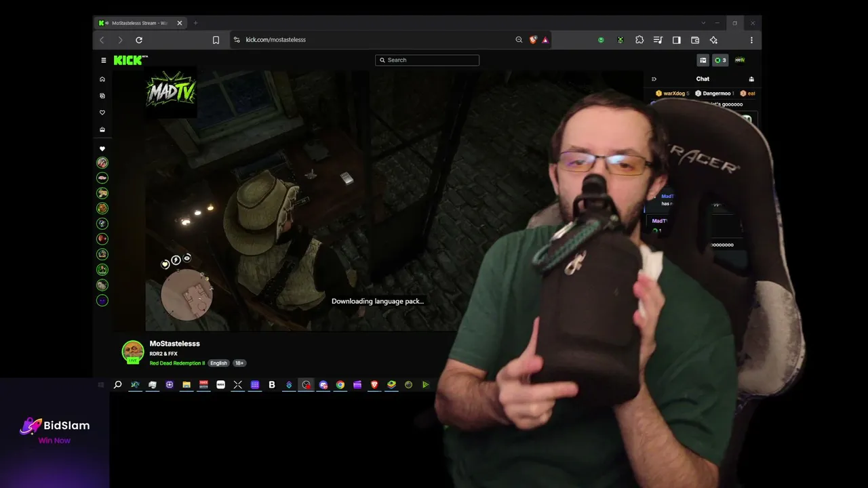Open the Home icon in Kick sidebar
868x488 pixels.
pyautogui.click(x=102, y=79)
